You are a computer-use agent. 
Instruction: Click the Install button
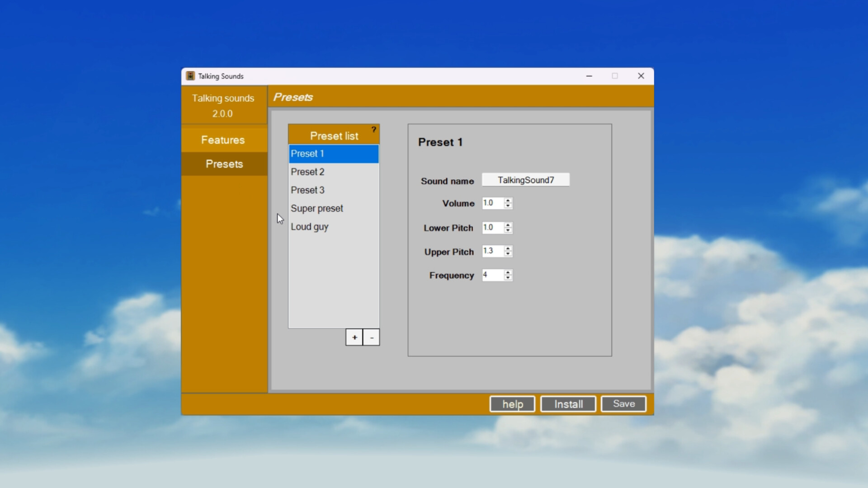point(568,404)
